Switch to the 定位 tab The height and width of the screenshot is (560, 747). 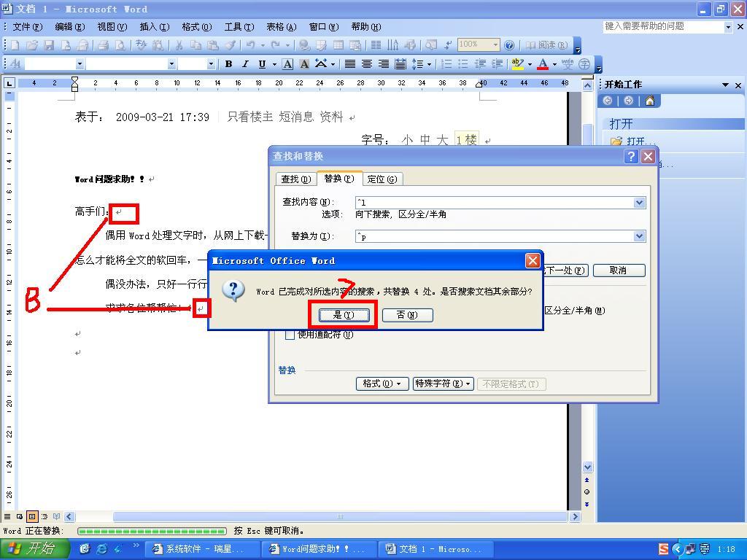tap(382, 179)
